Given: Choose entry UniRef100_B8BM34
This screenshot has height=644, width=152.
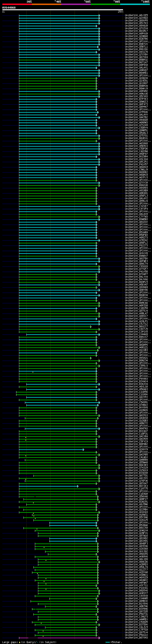Looking at the screenshot, I should coord(136,86).
